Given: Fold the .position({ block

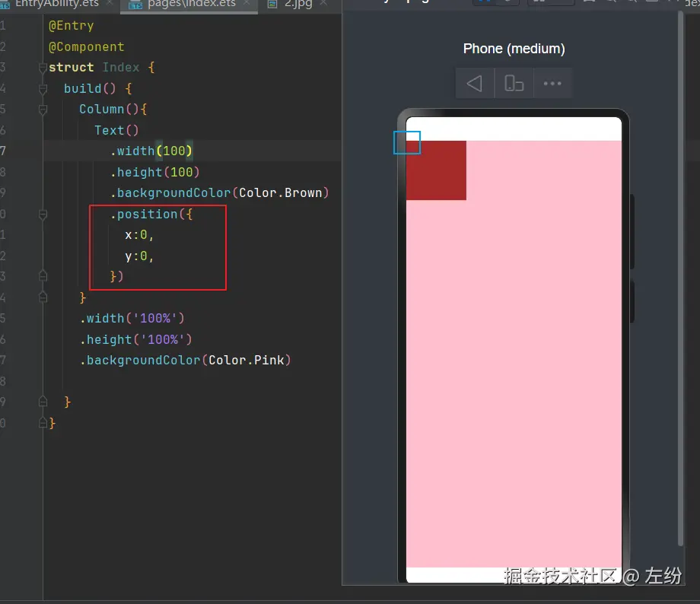Looking at the screenshot, I should click(x=43, y=215).
